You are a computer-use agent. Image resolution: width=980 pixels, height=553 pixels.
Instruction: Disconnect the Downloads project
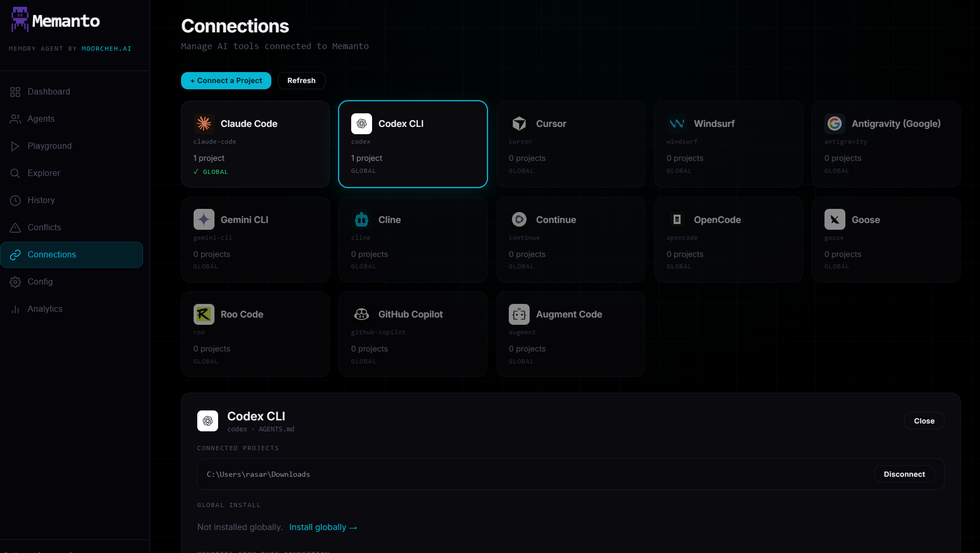click(x=904, y=474)
